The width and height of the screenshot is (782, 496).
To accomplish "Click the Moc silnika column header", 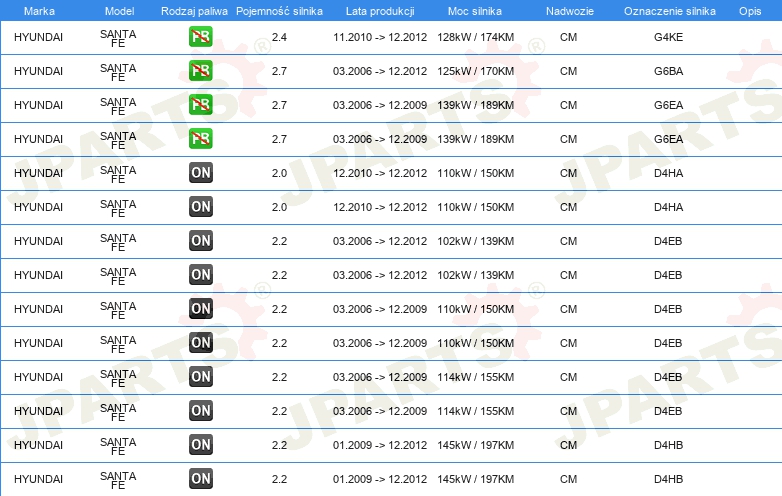I will pyautogui.click(x=475, y=11).
